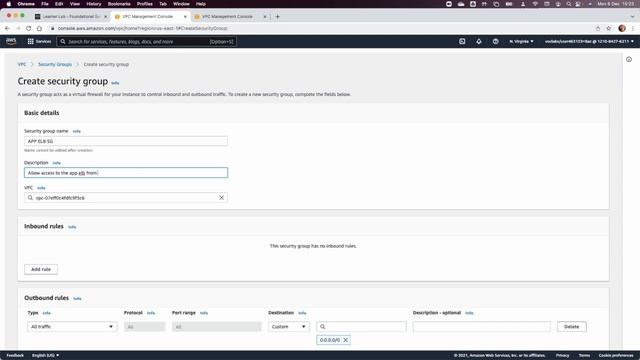This screenshot has height=360, width=640.
Task: Go to Security Groups breadcrumb link
Action: [55, 64]
